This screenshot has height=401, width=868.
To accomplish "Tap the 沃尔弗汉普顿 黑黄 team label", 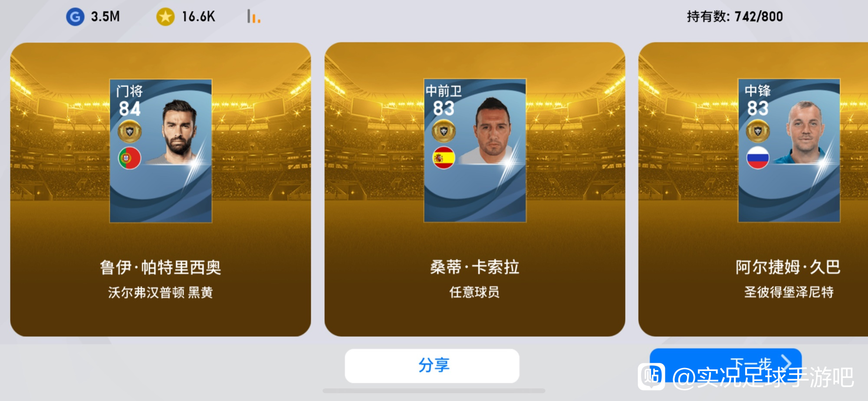I will click(161, 293).
